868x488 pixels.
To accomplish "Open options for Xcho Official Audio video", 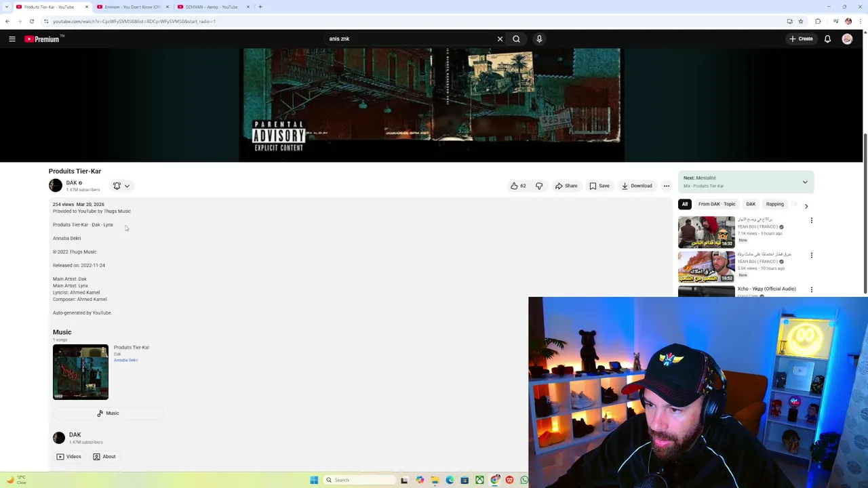I will [x=812, y=289].
